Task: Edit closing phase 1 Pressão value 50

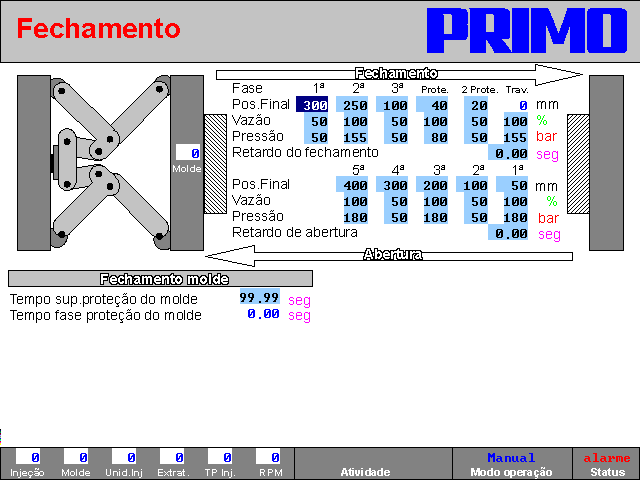Action: [x=316, y=136]
